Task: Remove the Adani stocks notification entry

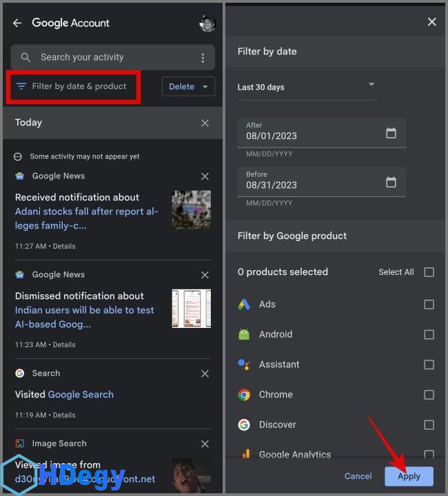Action: pos(205,176)
